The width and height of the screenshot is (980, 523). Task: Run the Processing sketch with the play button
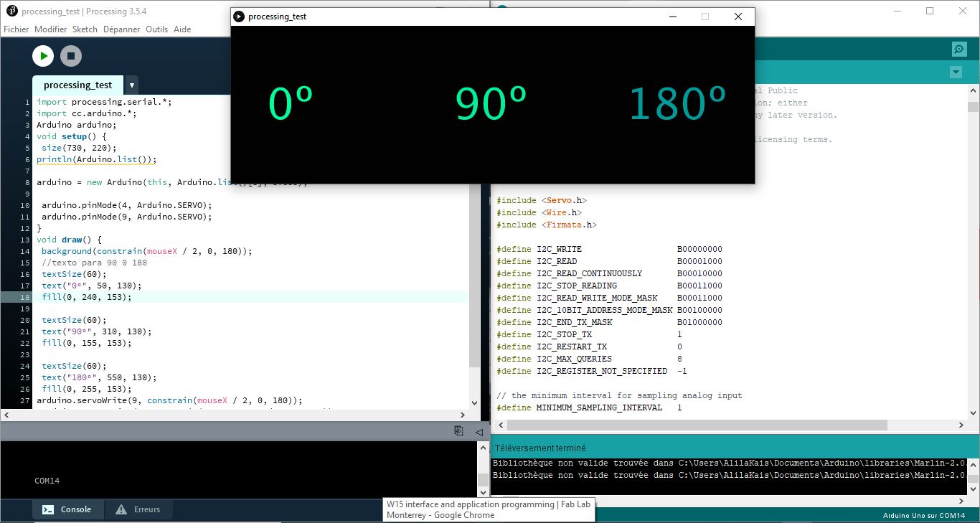tap(43, 56)
